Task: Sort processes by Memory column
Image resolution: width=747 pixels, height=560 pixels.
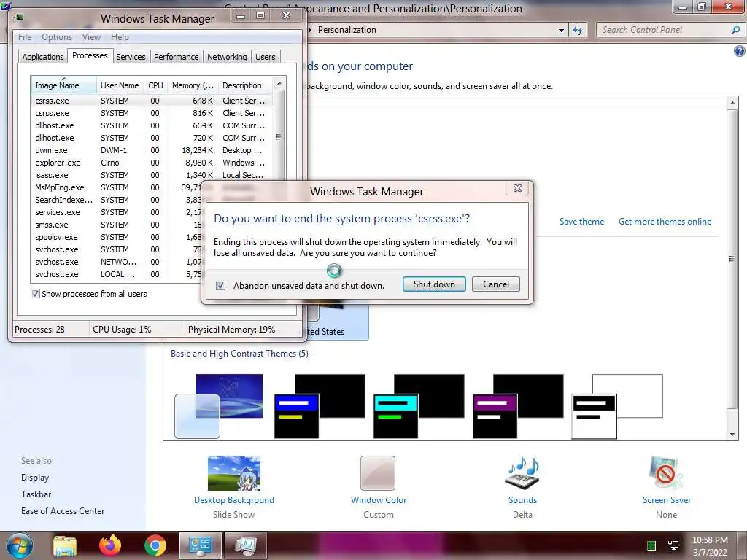Action: (193, 85)
